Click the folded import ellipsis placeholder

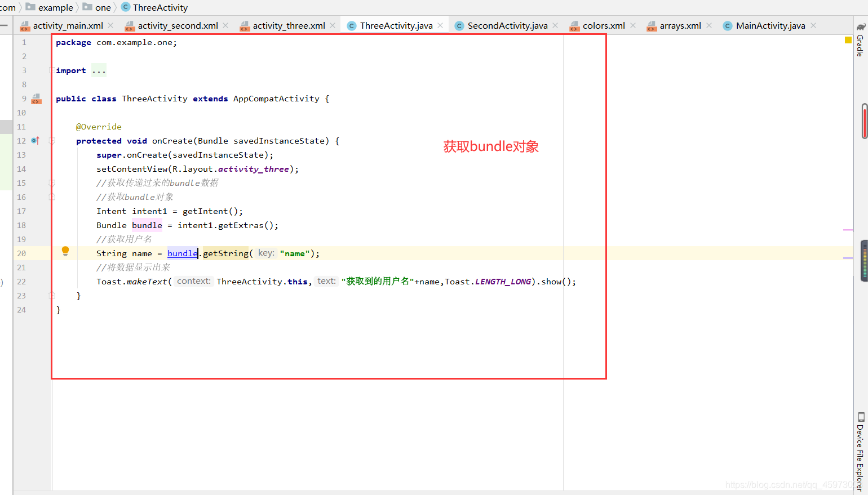tap(99, 70)
